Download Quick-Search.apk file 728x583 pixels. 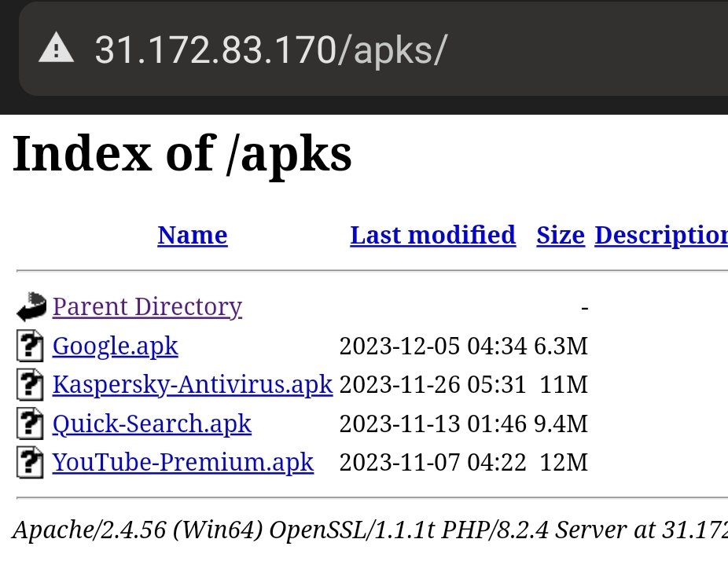click(152, 423)
